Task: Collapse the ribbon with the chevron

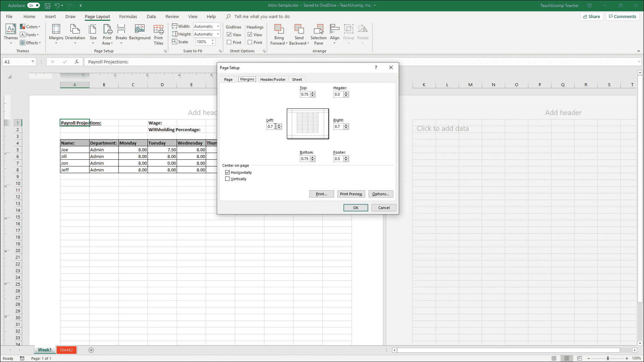Action: (x=639, y=51)
